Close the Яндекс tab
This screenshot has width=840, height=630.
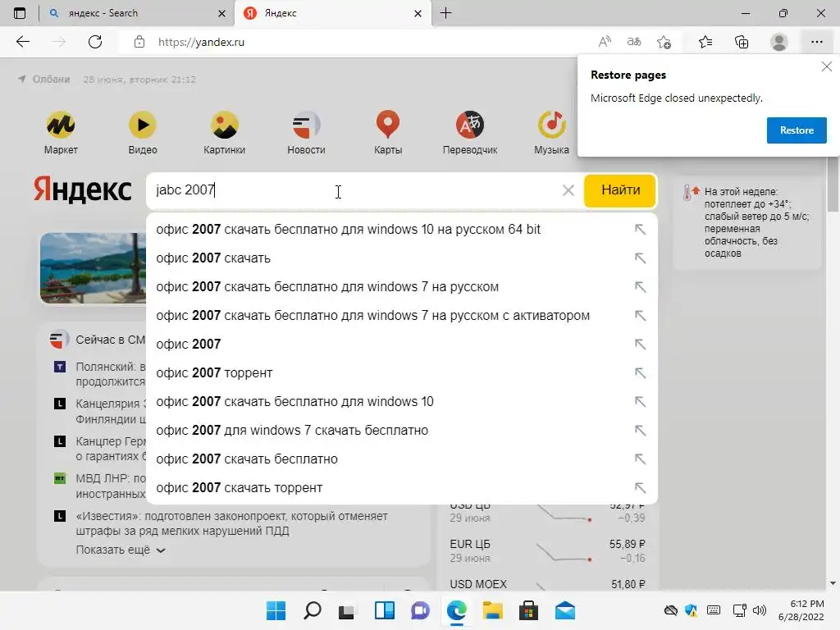click(x=418, y=13)
